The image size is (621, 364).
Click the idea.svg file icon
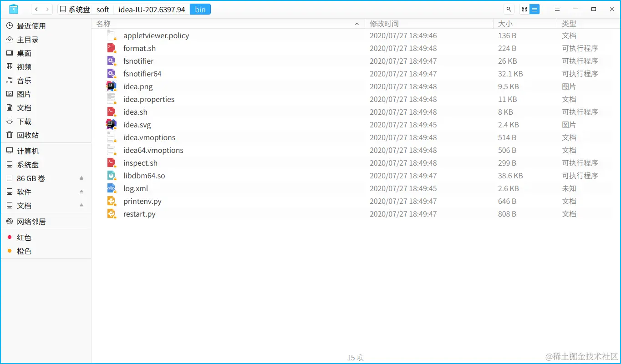112,125
